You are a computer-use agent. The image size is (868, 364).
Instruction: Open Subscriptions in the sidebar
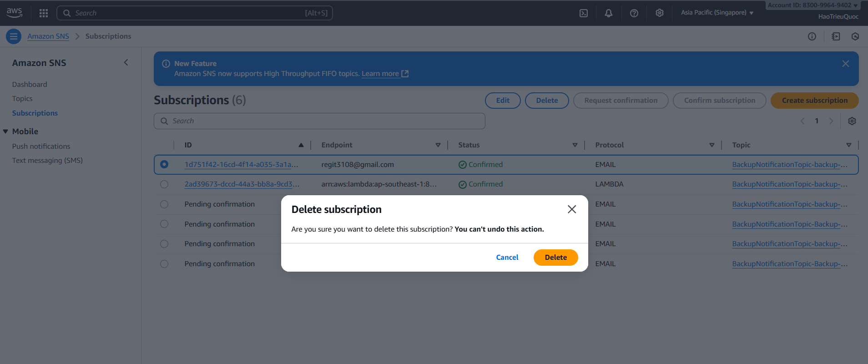tap(35, 113)
